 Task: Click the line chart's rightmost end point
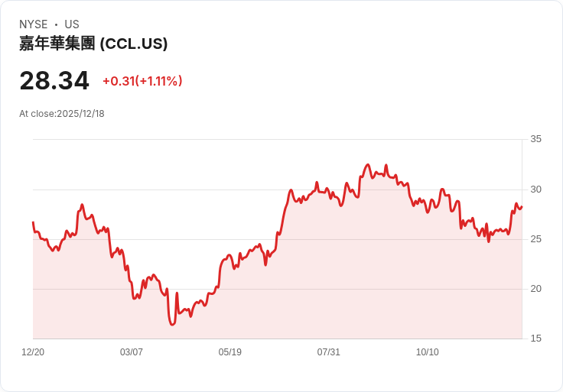tap(522, 206)
